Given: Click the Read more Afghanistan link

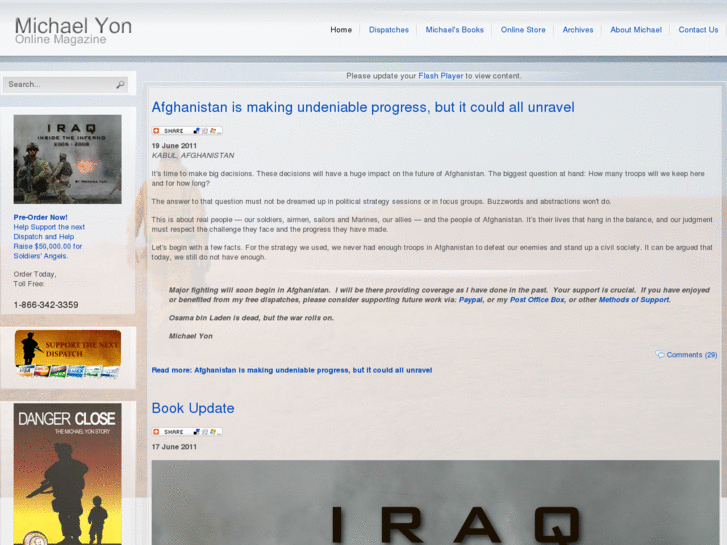Looking at the screenshot, I should pos(292,370).
